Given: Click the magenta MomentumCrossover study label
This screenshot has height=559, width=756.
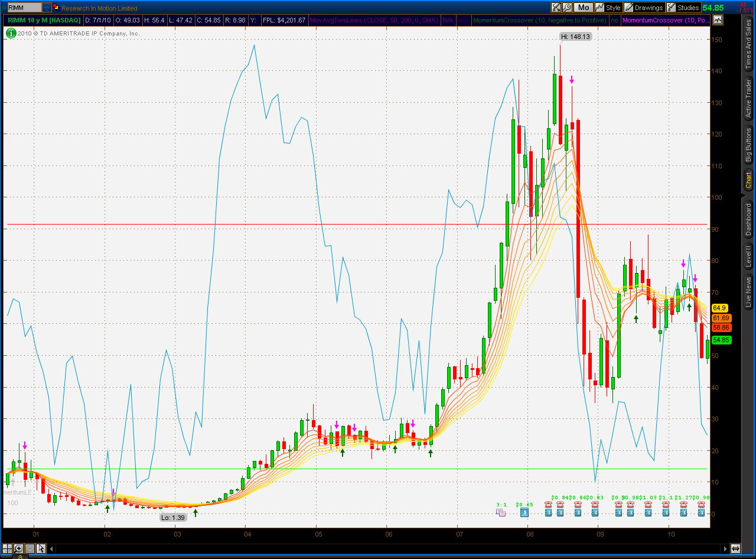Looking at the screenshot, I should (666, 20).
